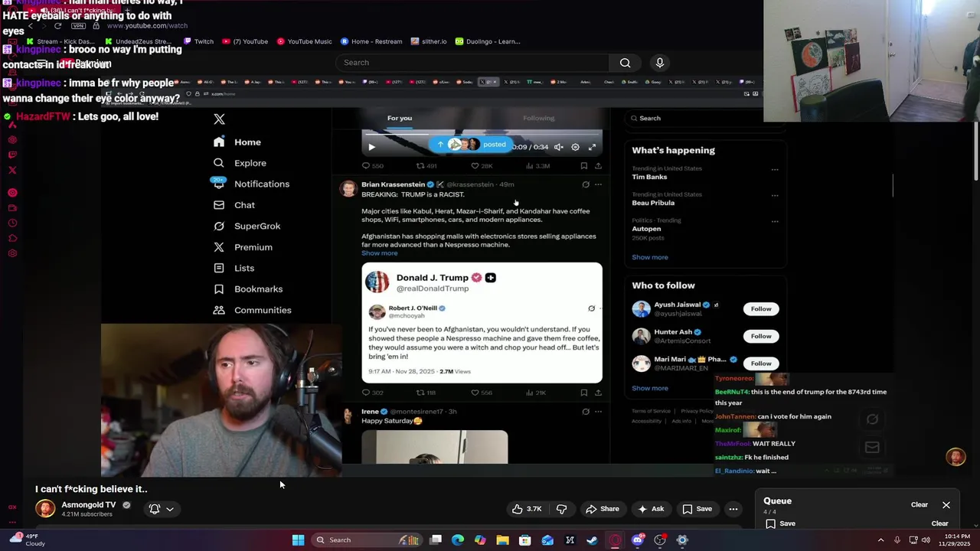Open the Duolingo bookmark
980x551 pixels.
click(488, 41)
